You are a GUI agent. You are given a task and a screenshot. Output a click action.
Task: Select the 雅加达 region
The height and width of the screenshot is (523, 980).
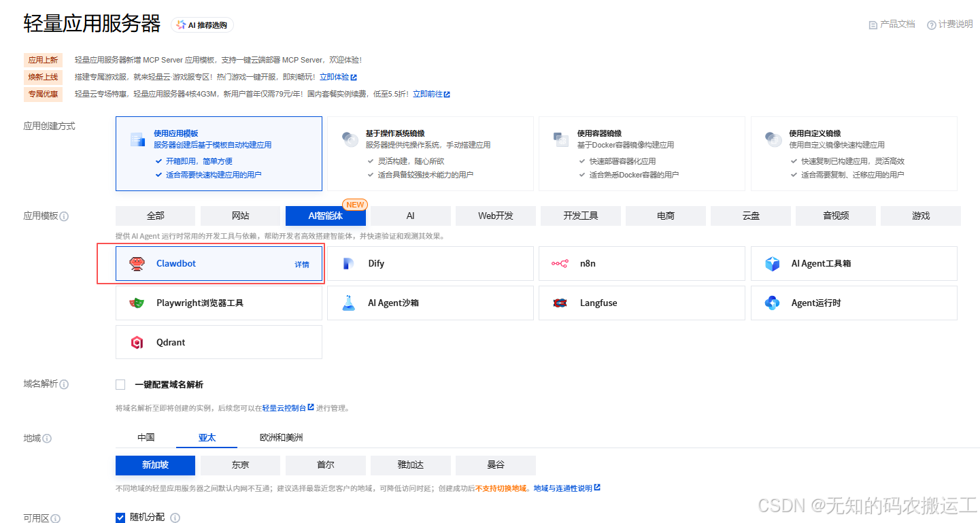(410, 465)
